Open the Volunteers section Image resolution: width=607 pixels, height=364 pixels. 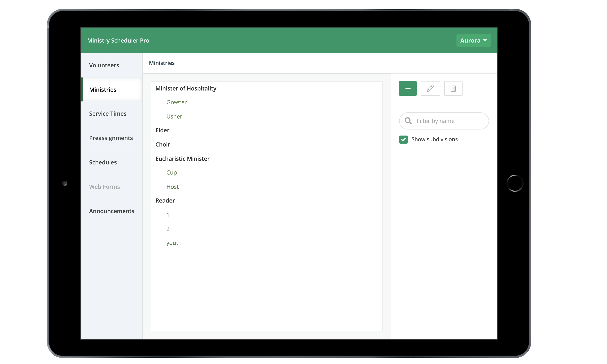104,65
